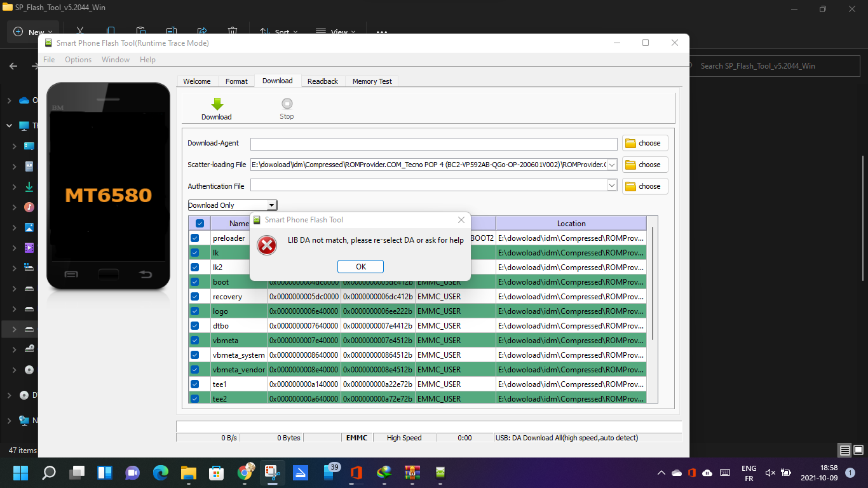This screenshot has height=488, width=868.
Task: Open the Windows Start menu
Action: tap(20, 473)
